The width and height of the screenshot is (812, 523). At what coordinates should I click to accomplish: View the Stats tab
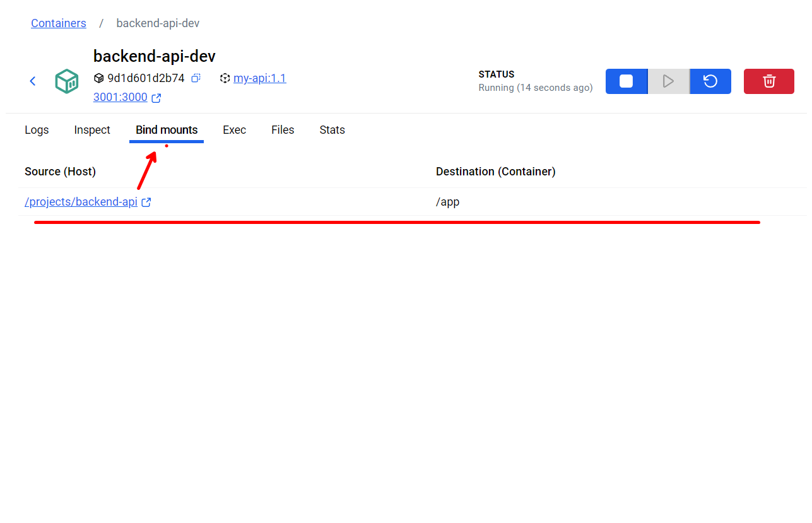tap(332, 130)
